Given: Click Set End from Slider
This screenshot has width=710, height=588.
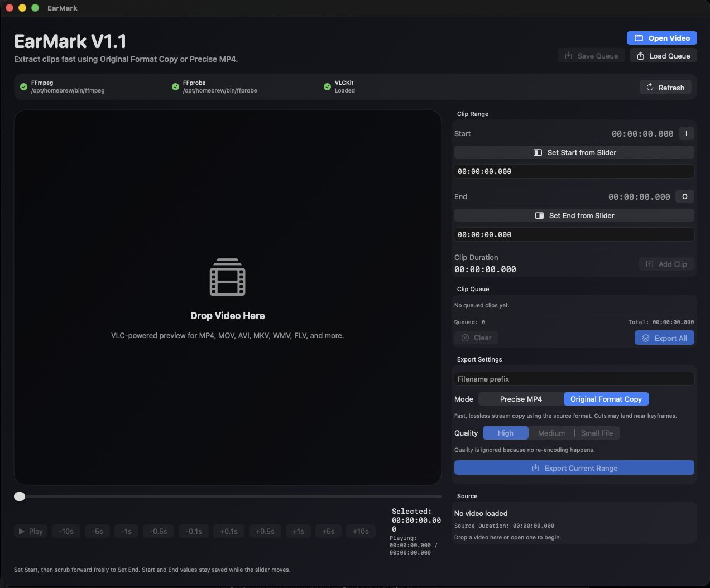Looking at the screenshot, I should point(574,215).
